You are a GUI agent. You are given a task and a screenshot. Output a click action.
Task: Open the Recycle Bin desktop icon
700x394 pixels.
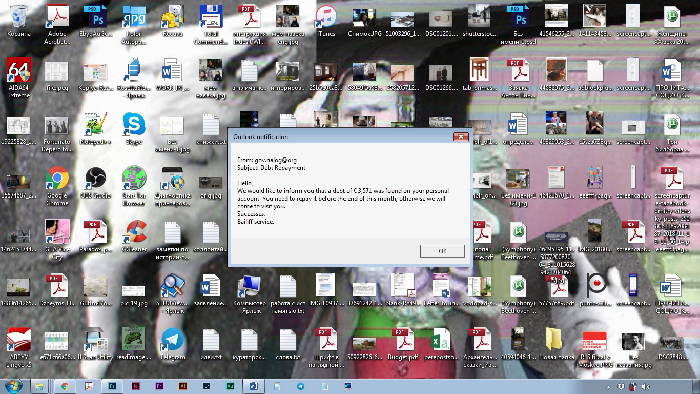coord(19,21)
